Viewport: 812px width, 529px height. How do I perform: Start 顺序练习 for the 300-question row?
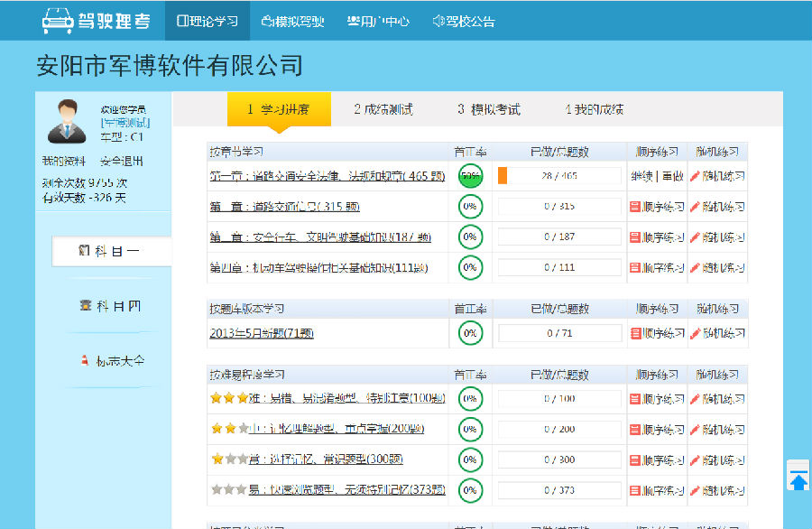click(x=657, y=460)
